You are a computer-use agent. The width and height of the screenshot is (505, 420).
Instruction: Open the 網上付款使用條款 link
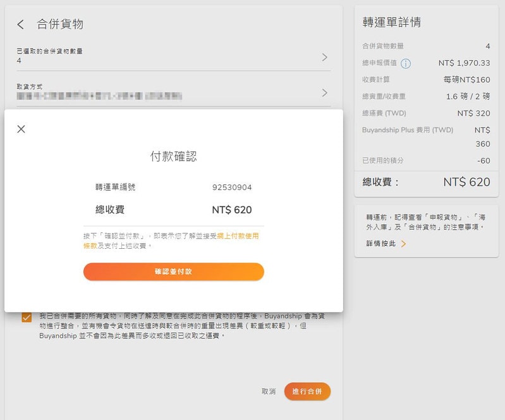point(238,236)
